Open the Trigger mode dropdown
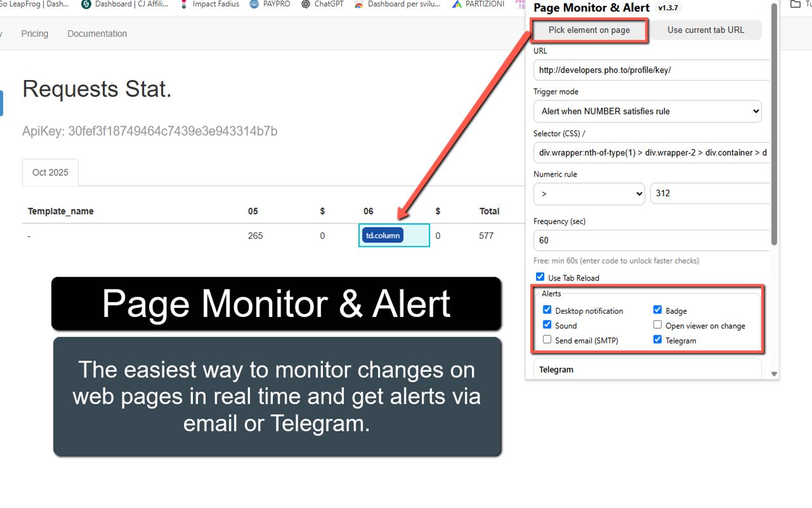Screen dimensions: 812x508 point(647,111)
